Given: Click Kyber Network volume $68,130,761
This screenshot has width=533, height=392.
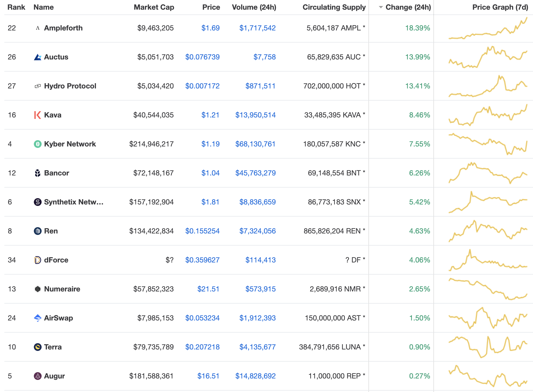Looking at the screenshot, I should (x=256, y=144).
